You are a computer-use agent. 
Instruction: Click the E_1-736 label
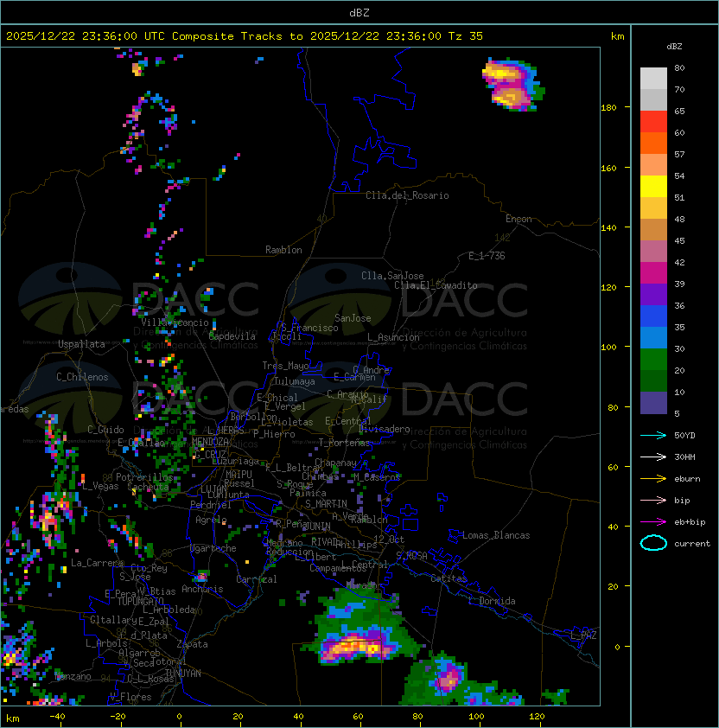click(x=487, y=256)
